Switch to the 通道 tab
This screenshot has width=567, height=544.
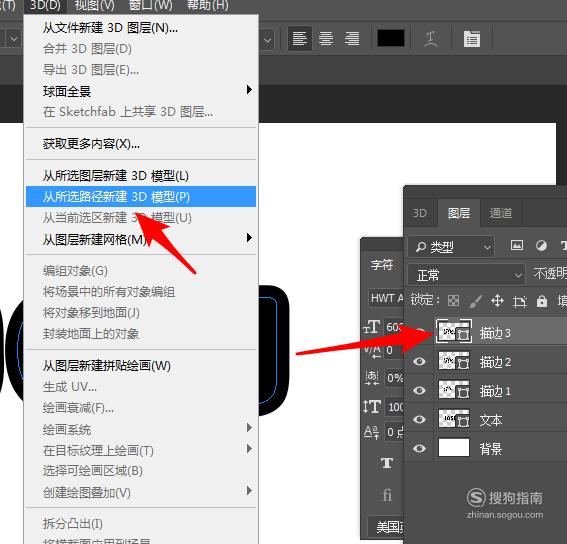(501, 213)
